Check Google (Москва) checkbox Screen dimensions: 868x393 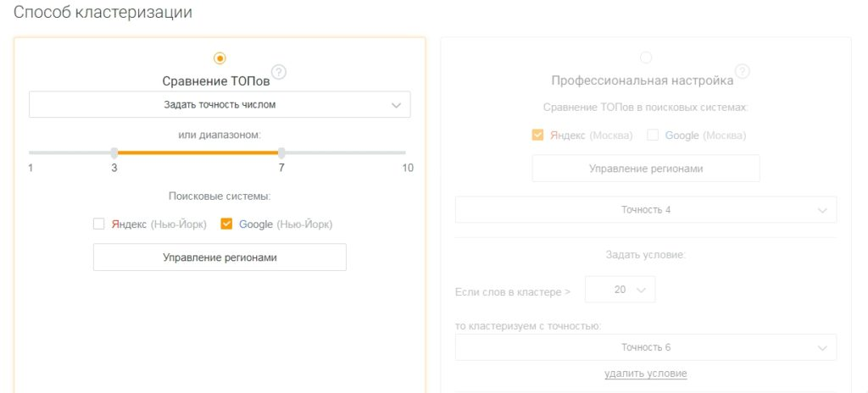[x=653, y=135]
